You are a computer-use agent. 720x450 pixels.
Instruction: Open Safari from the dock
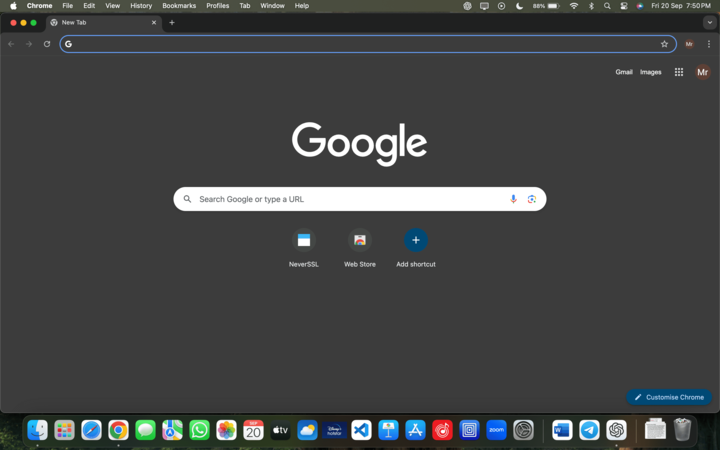pos(91,430)
